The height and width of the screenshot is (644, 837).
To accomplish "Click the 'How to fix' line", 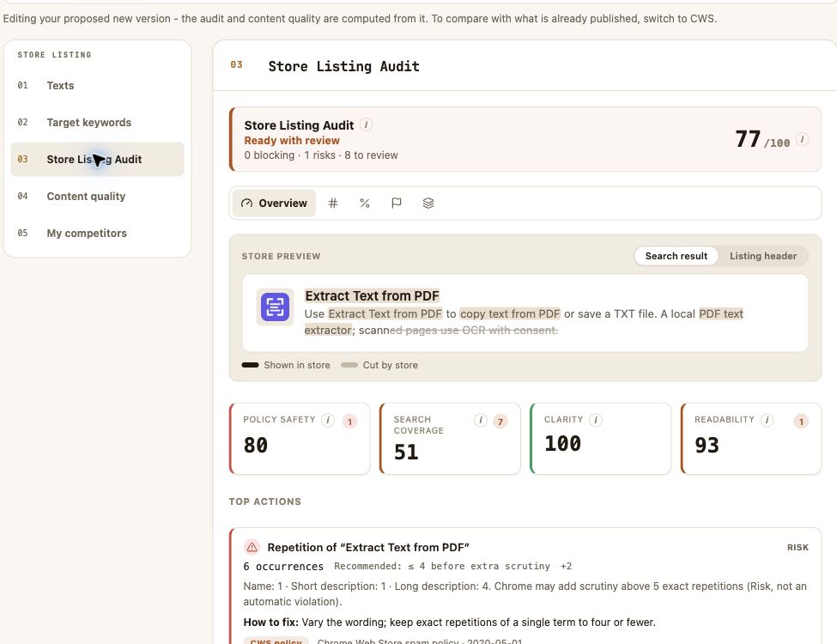I will tap(450, 623).
